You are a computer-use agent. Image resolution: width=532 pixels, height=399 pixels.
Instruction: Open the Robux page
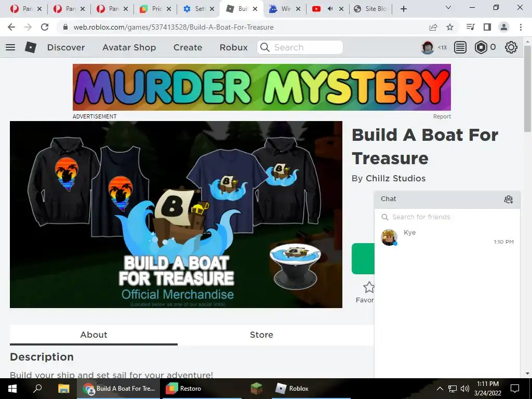[x=233, y=47]
